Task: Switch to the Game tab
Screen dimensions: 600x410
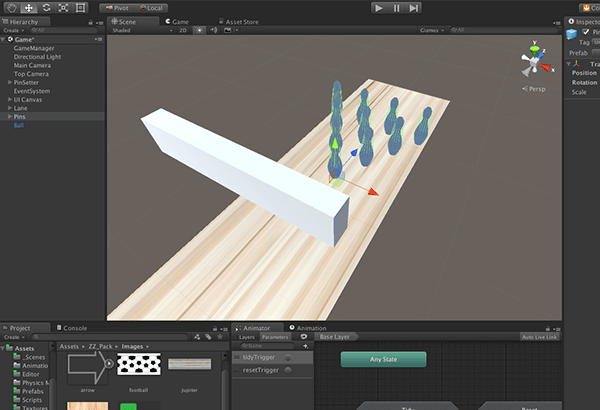Action: pyautogui.click(x=177, y=22)
